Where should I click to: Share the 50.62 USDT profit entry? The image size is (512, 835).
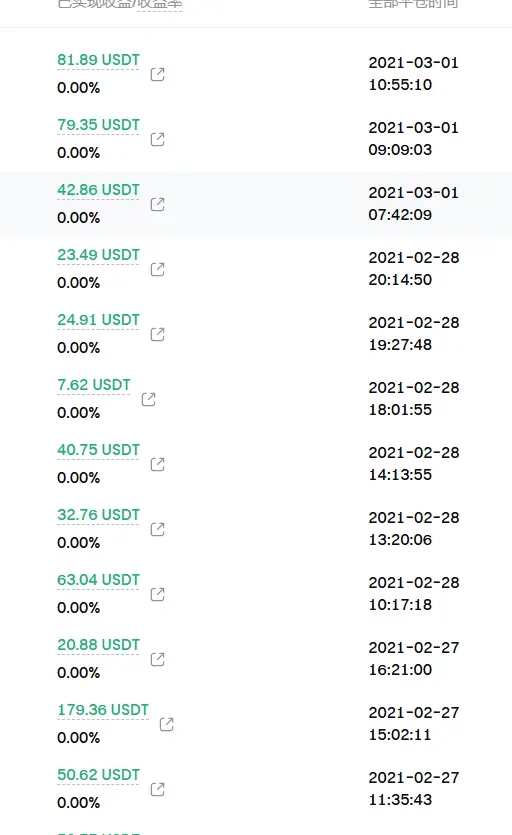tap(158, 789)
